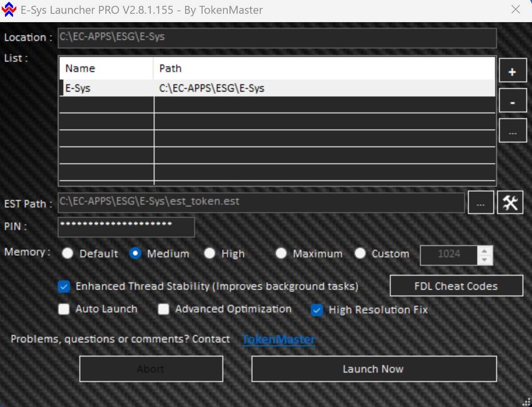Click the Name column header

pos(106,68)
